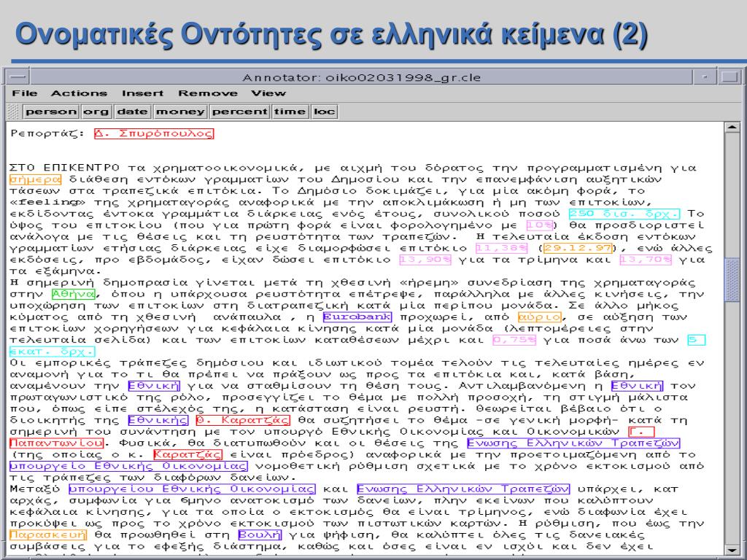747x560 pixels.
Task: Open the window menu button in the Annotator title bar
Action: [x=18, y=77]
